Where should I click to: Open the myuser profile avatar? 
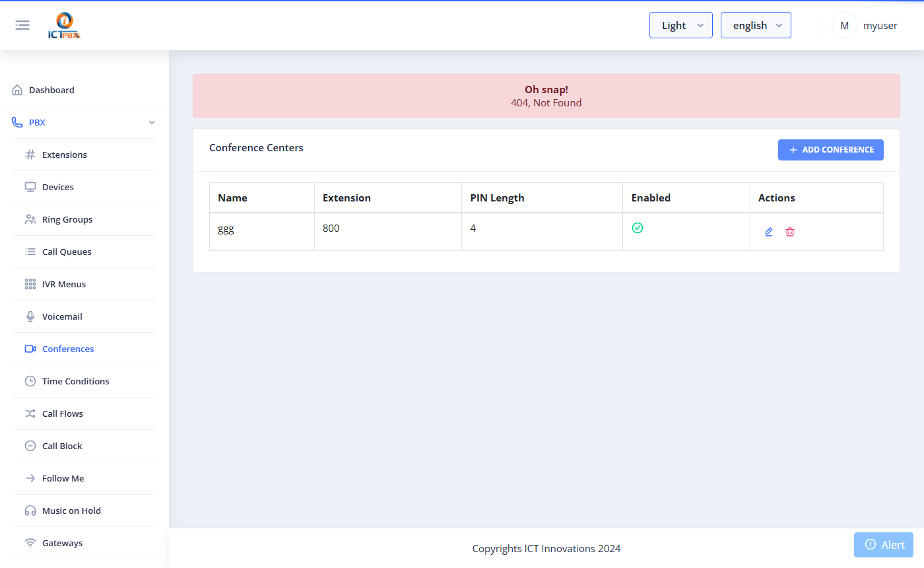(x=844, y=25)
